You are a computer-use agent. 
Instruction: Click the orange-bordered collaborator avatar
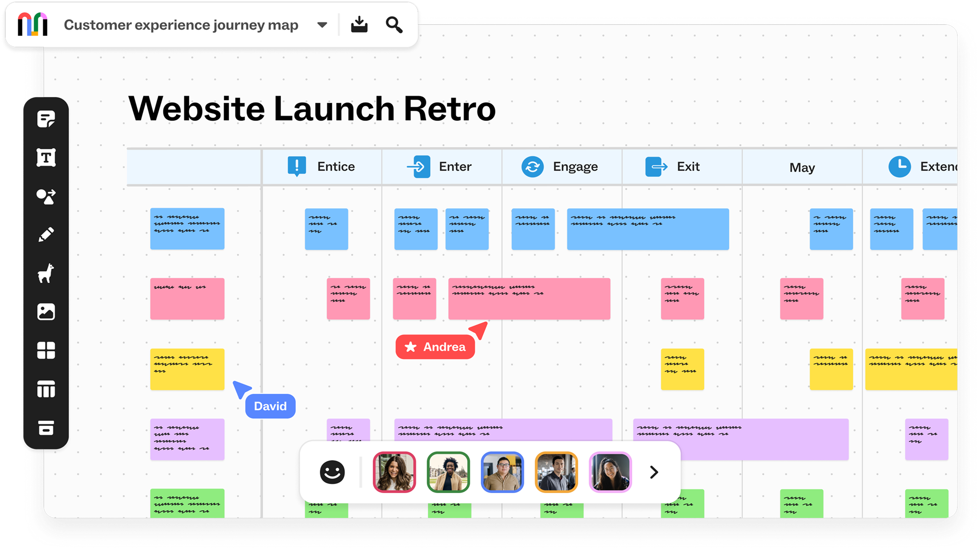(556, 472)
